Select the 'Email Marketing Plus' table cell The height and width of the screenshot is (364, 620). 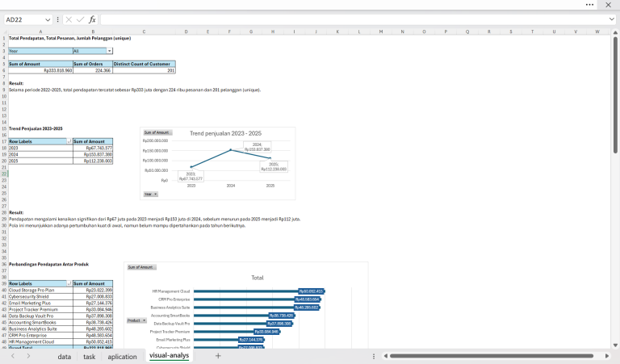pyautogui.click(x=40, y=303)
